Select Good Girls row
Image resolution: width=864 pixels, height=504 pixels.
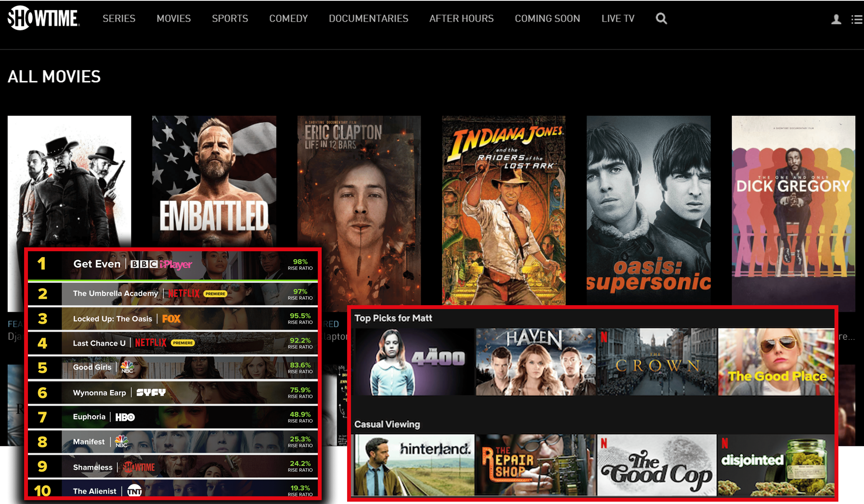pos(173,368)
